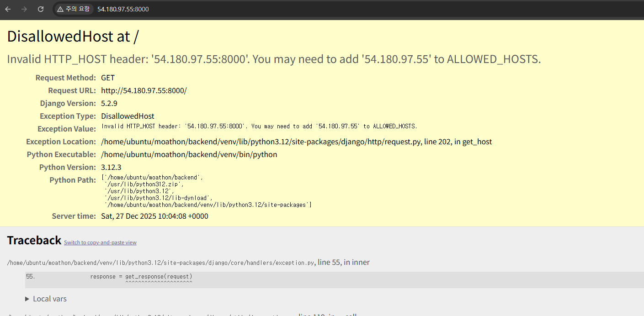The height and width of the screenshot is (316, 644).
Task: Click the Request Method GET value
Action: tap(108, 78)
